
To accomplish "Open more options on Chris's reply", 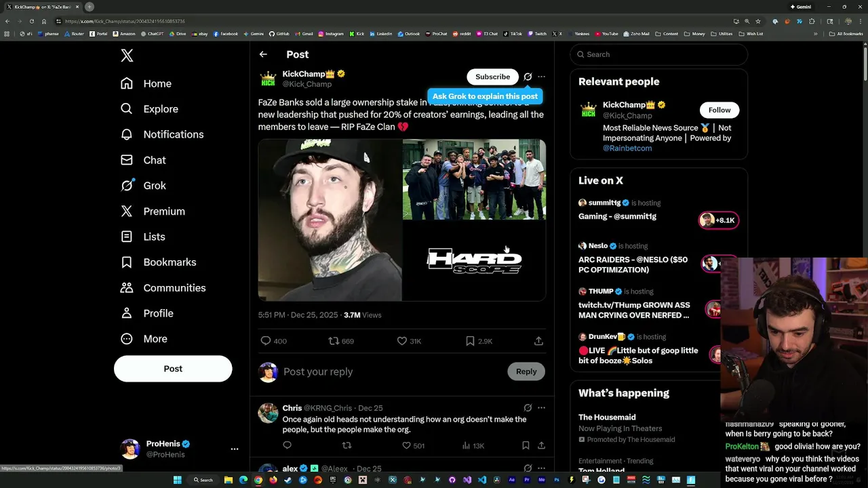I will click(x=541, y=408).
